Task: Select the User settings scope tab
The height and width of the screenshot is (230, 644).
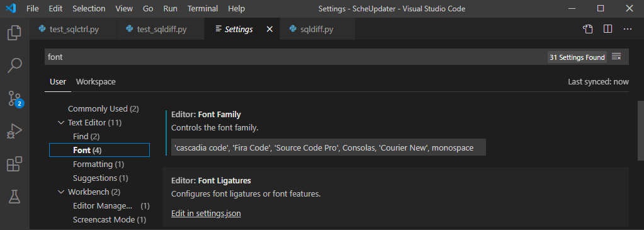Action: coord(58,81)
